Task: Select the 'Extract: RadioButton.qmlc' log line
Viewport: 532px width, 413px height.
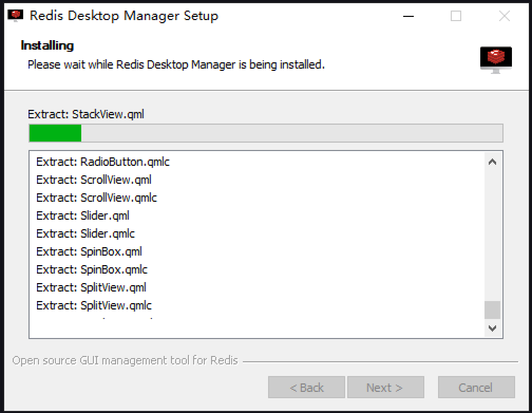Action: pos(103,162)
